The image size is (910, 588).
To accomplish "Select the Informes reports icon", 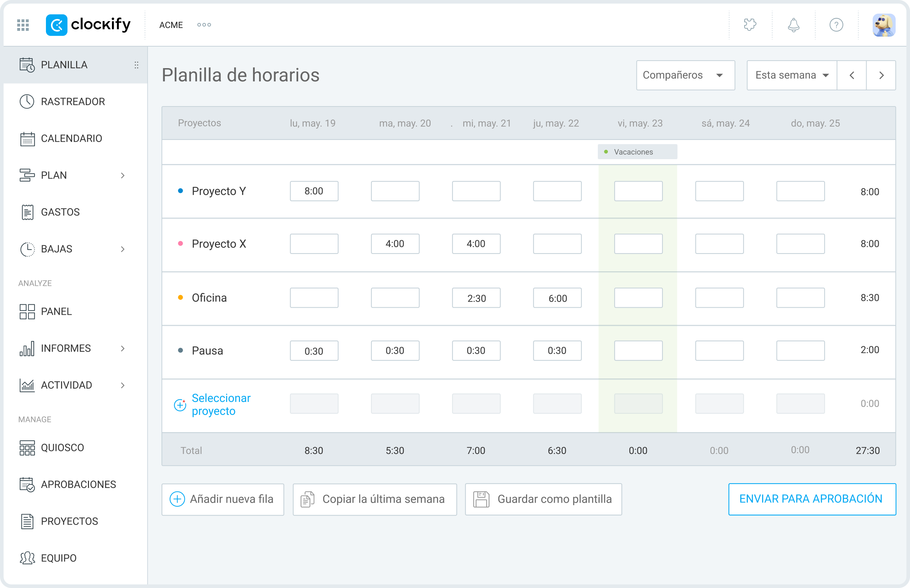I will [27, 348].
